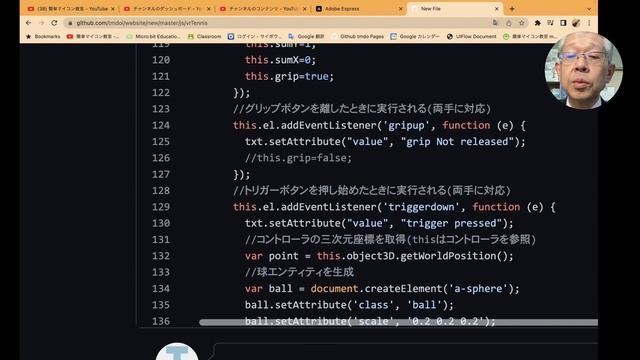This screenshot has height=360, width=640.
Task: Open the Bookmarks folder in bookmarks bar
Action: [42, 36]
